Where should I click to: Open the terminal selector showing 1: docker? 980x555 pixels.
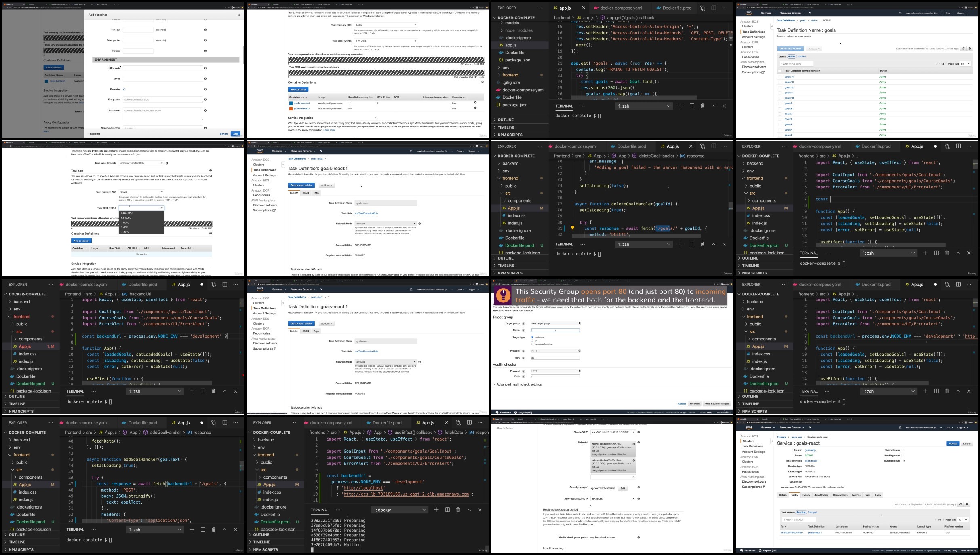click(x=399, y=510)
